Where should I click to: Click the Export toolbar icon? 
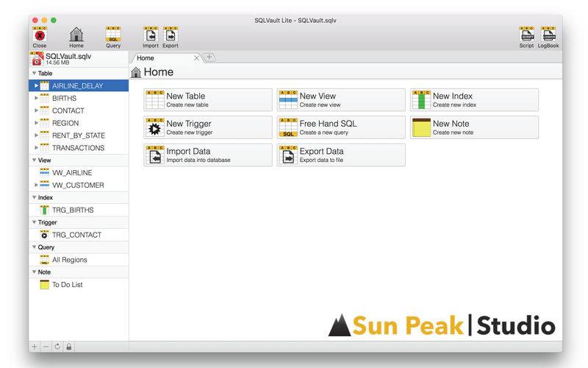[171, 35]
